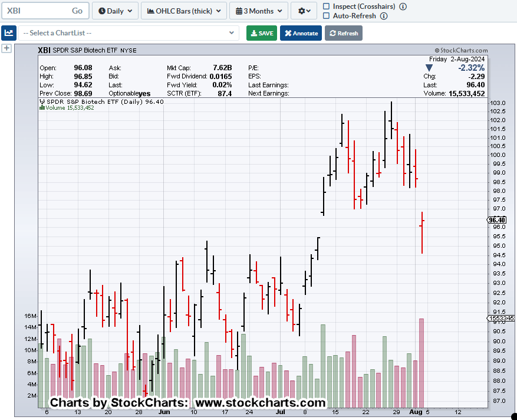Click info icon next to Auto-Refresh

(x=384, y=16)
